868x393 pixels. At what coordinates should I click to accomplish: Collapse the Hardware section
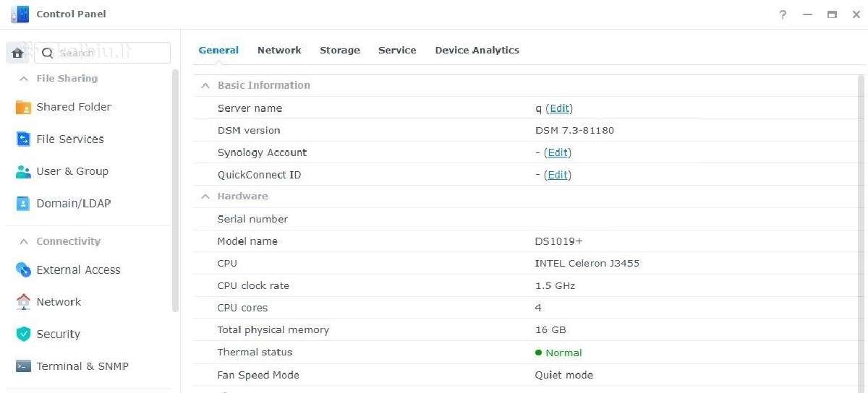205,196
